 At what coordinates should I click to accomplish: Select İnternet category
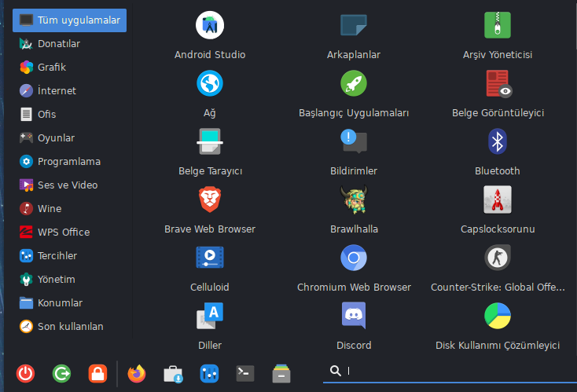click(69, 91)
